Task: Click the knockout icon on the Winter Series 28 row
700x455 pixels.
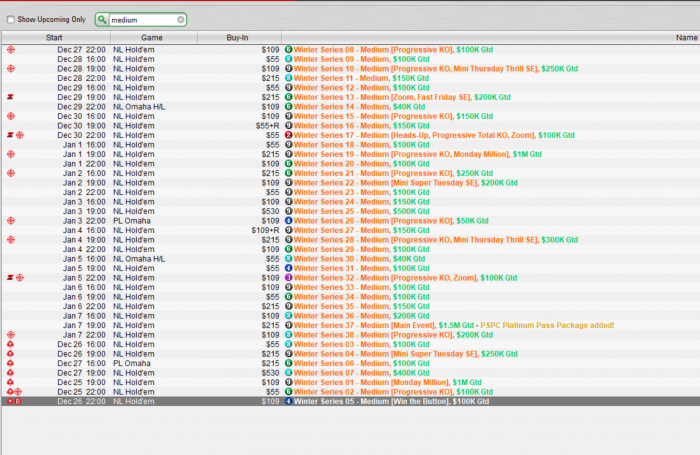Action: pos(11,240)
